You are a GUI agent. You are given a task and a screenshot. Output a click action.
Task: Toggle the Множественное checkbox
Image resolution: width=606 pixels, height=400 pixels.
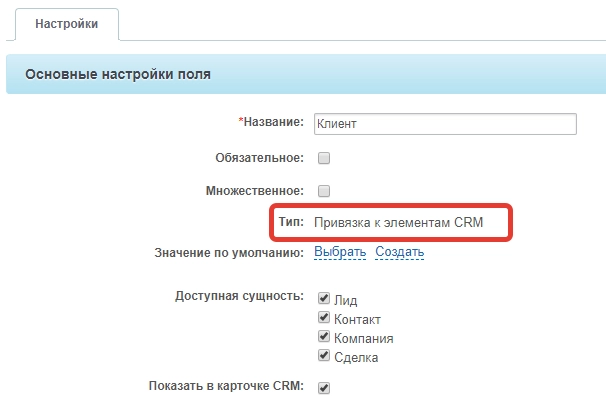click(324, 190)
